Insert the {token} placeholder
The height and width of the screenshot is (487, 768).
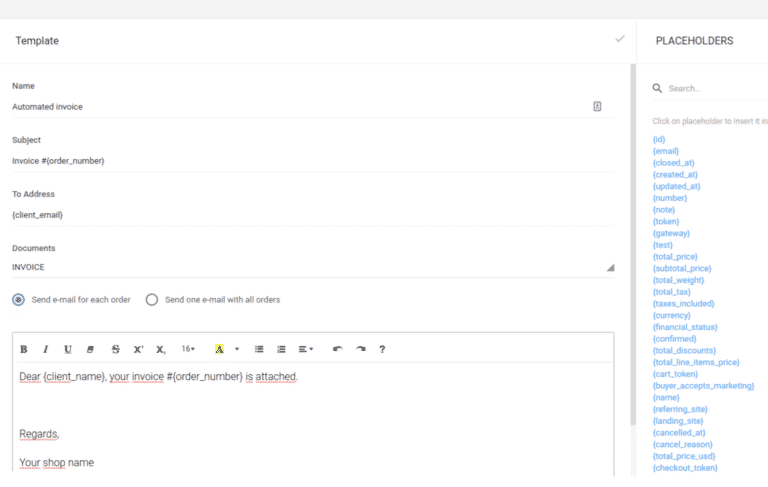(x=666, y=221)
